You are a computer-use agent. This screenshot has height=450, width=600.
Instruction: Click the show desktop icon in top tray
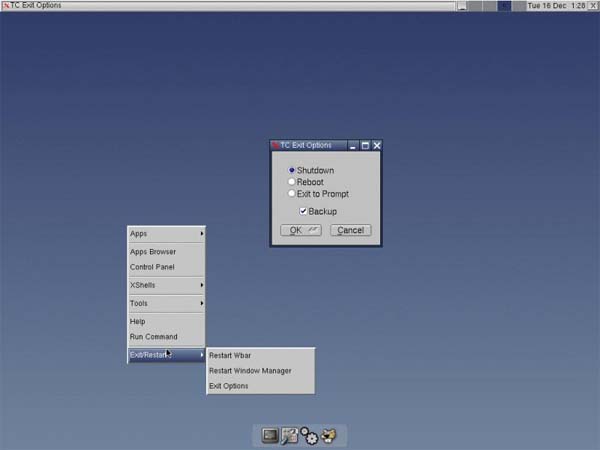[462, 5]
